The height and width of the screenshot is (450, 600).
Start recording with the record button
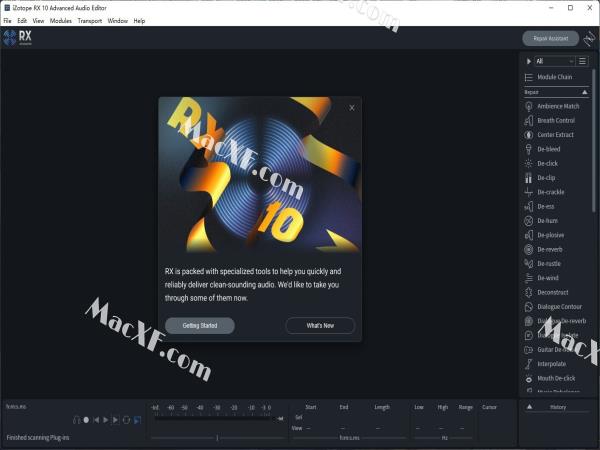(x=86, y=420)
